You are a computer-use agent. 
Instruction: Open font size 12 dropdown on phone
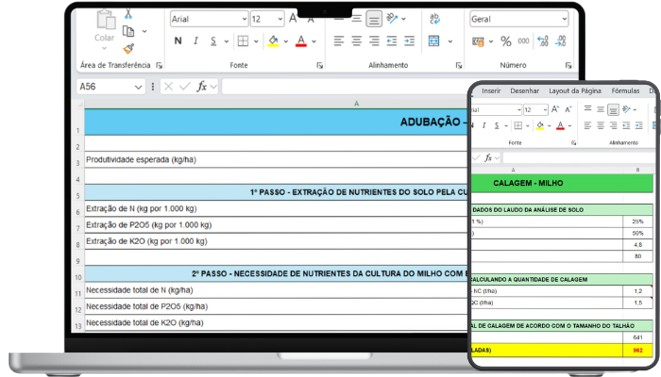click(545, 110)
